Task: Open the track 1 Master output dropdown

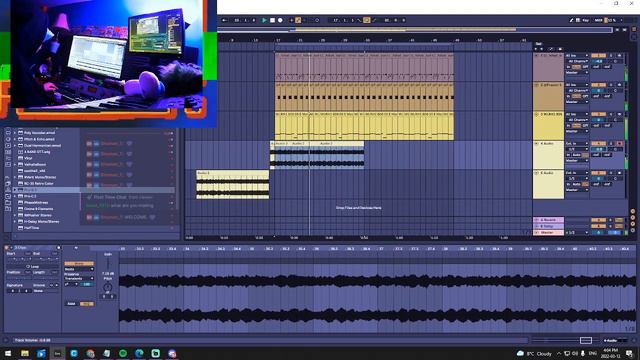Action: pyautogui.click(x=577, y=73)
